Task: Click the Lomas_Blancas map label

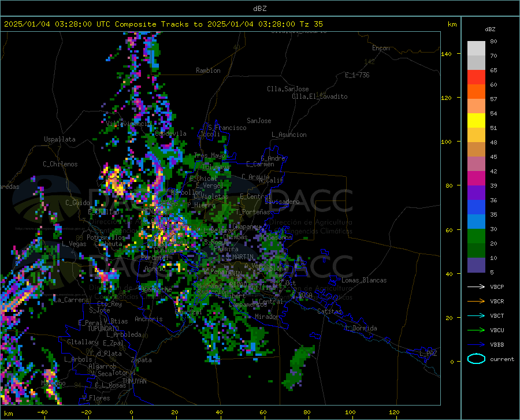Action: pos(364,280)
